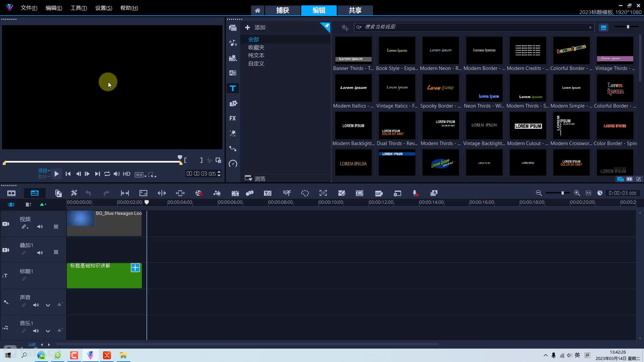This screenshot has width=644, height=362.
Task: Switch to the 捕获 tab
Action: (x=283, y=10)
